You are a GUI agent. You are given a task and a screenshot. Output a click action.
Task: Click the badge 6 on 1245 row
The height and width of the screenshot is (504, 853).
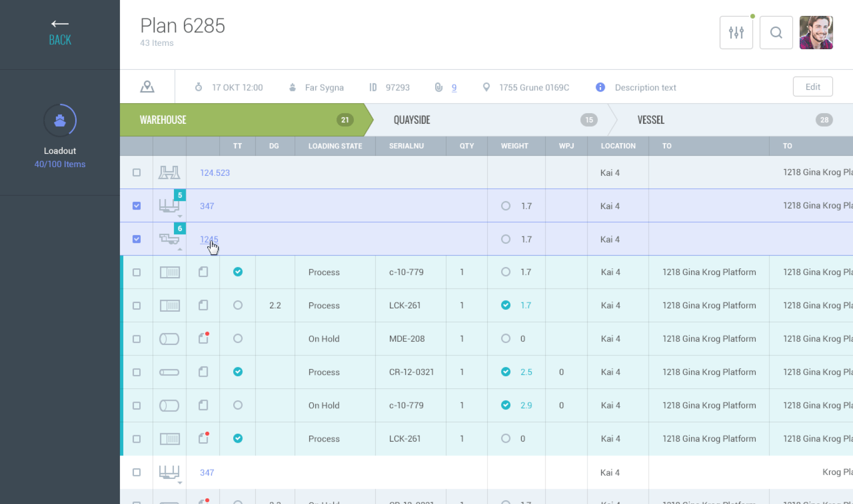tap(180, 228)
